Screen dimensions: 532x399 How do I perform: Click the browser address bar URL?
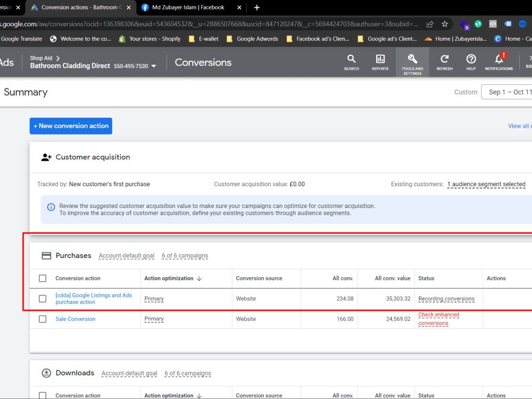tap(210, 24)
